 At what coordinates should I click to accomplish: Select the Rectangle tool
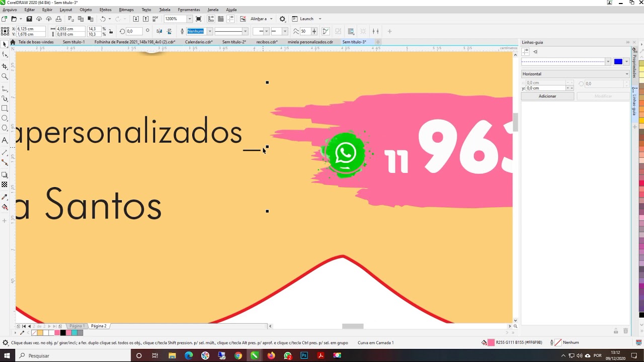(x=5, y=108)
